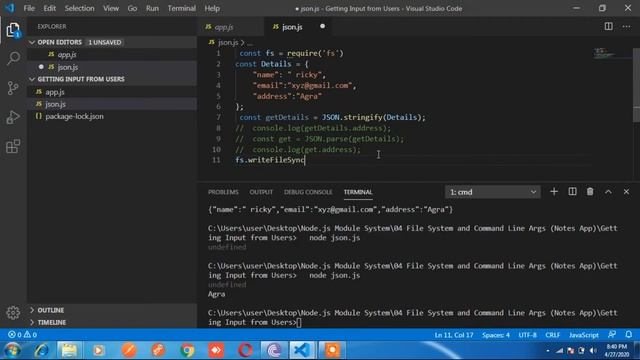Select json.js in Open Editors list

point(112,67)
